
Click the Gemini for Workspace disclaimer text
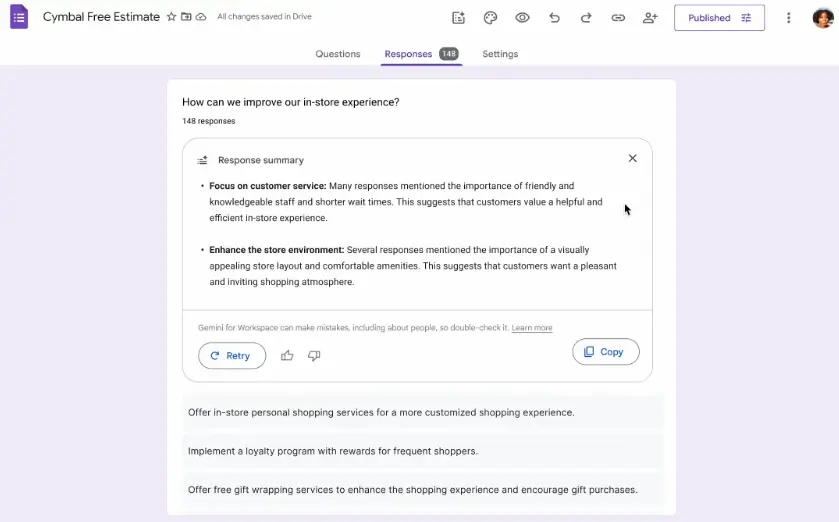(x=353, y=328)
